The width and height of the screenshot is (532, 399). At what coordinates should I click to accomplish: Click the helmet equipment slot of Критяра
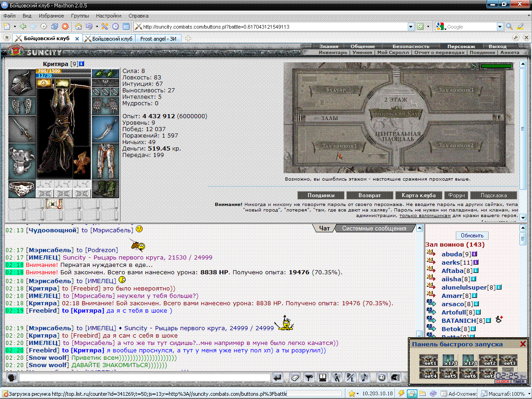click(22, 83)
